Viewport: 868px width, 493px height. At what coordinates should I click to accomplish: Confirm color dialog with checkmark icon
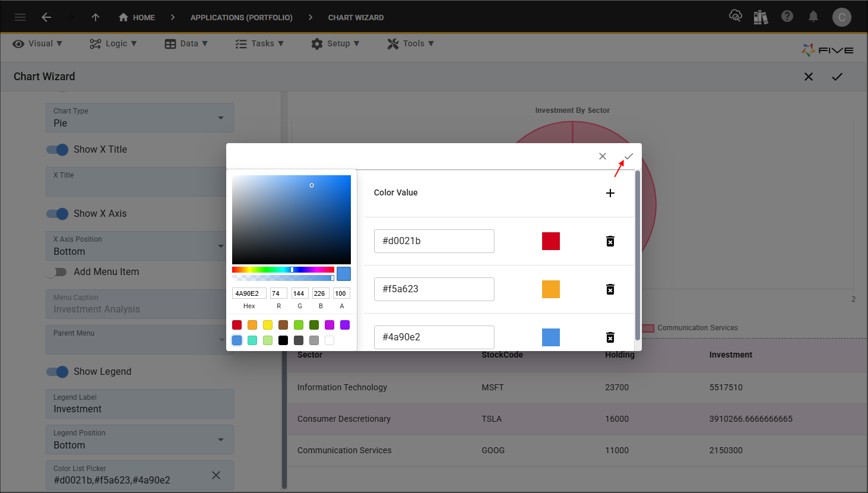coord(629,156)
